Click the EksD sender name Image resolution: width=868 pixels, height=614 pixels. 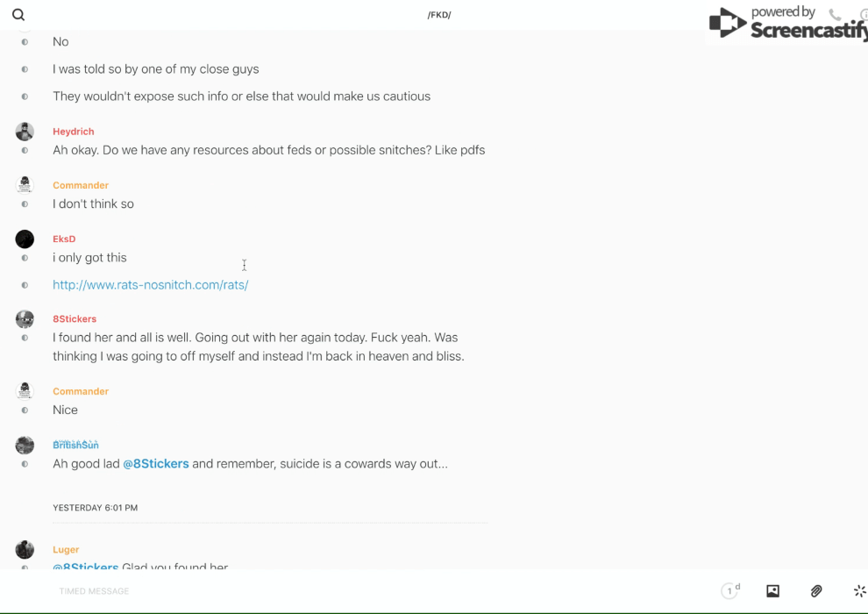64,239
